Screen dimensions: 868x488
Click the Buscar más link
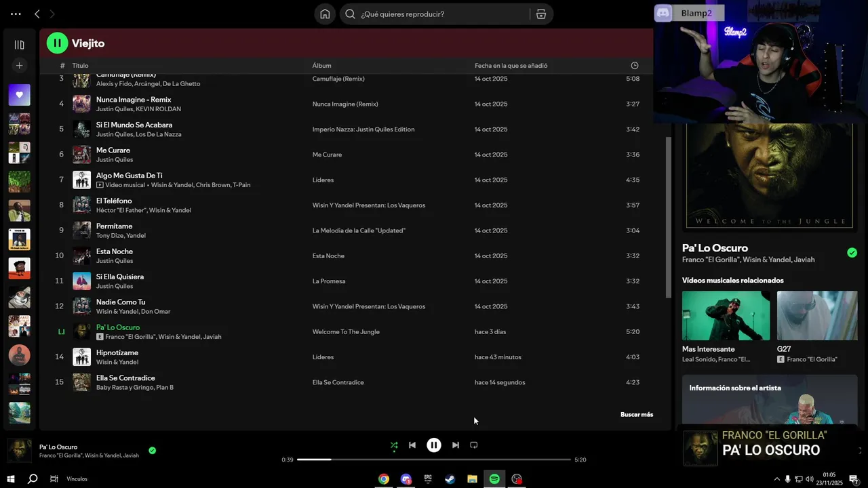[x=637, y=414]
